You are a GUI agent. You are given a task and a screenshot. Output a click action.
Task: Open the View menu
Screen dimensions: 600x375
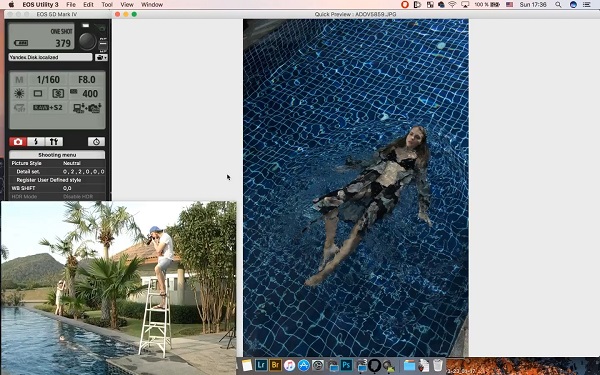[127, 5]
